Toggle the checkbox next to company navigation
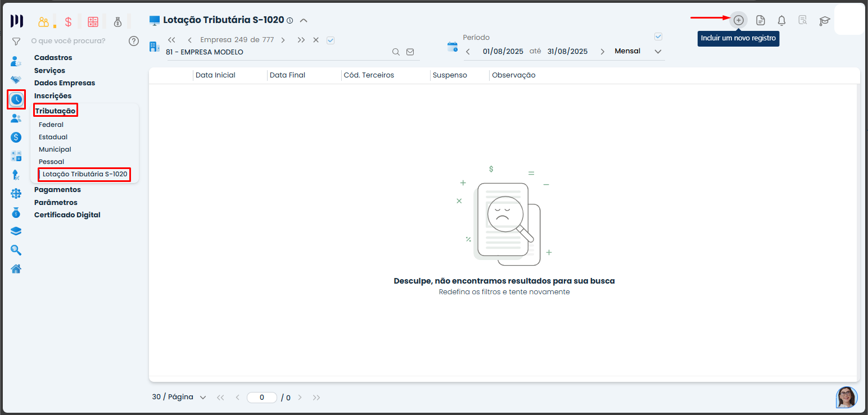This screenshot has width=868, height=415. click(x=331, y=40)
